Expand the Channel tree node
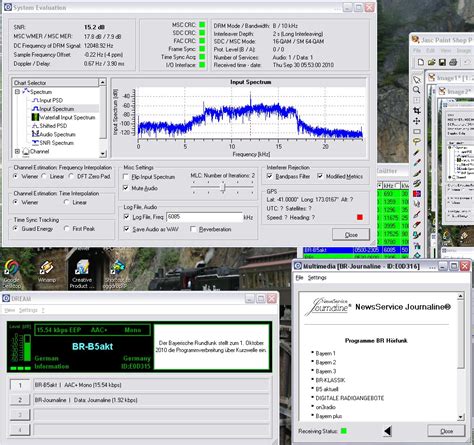Viewport: 474px width, 445px height. [x=17, y=151]
